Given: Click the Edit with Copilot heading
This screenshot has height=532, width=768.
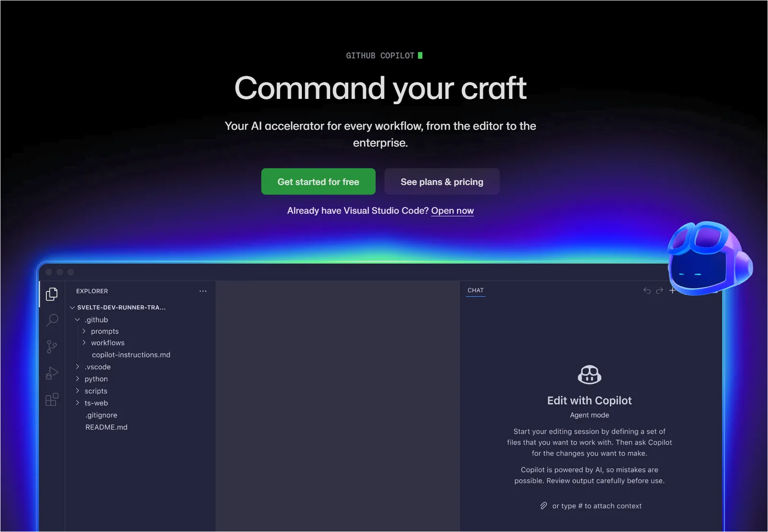Looking at the screenshot, I should tap(589, 400).
